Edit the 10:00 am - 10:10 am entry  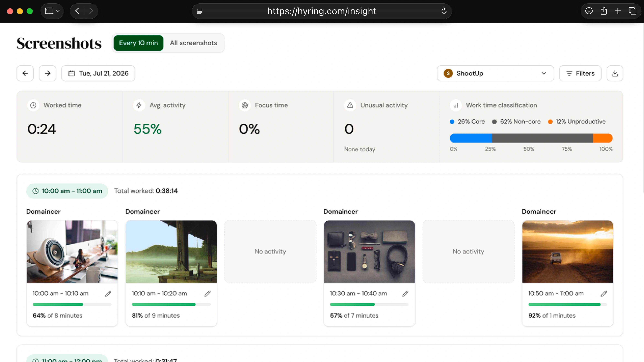click(108, 293)
